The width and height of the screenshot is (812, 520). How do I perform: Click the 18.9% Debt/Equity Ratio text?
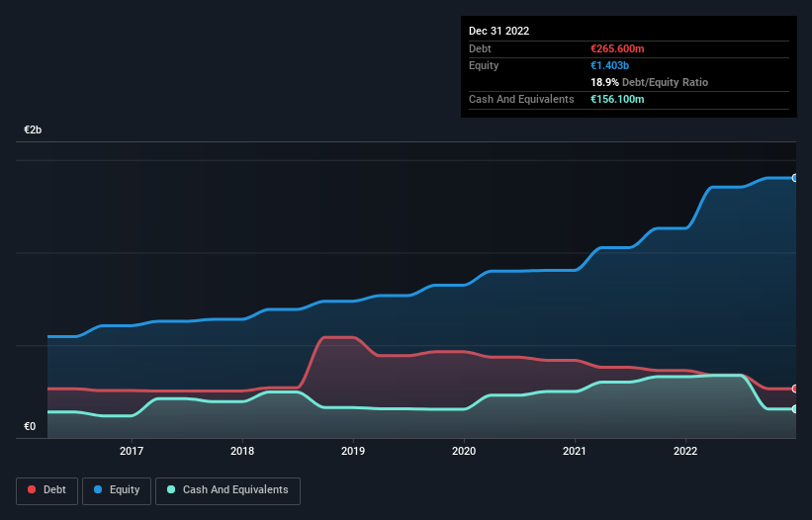650,82
